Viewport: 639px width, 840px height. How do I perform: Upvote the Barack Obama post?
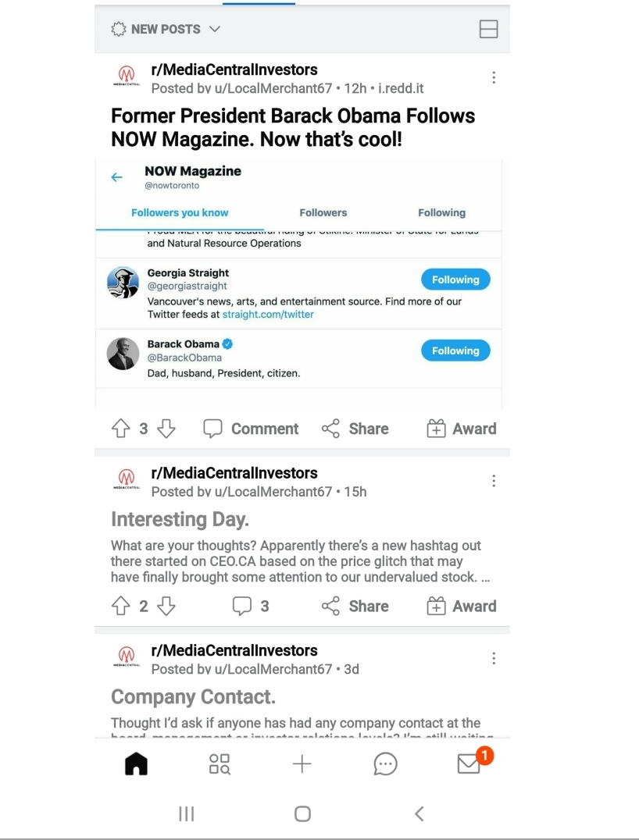[x=121, y=429]
